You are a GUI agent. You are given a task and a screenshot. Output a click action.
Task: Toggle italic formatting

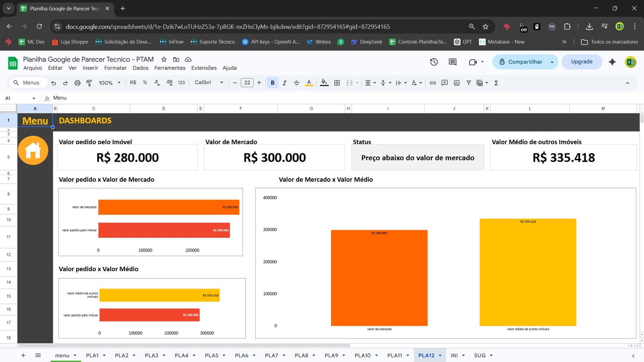point(285,82)
